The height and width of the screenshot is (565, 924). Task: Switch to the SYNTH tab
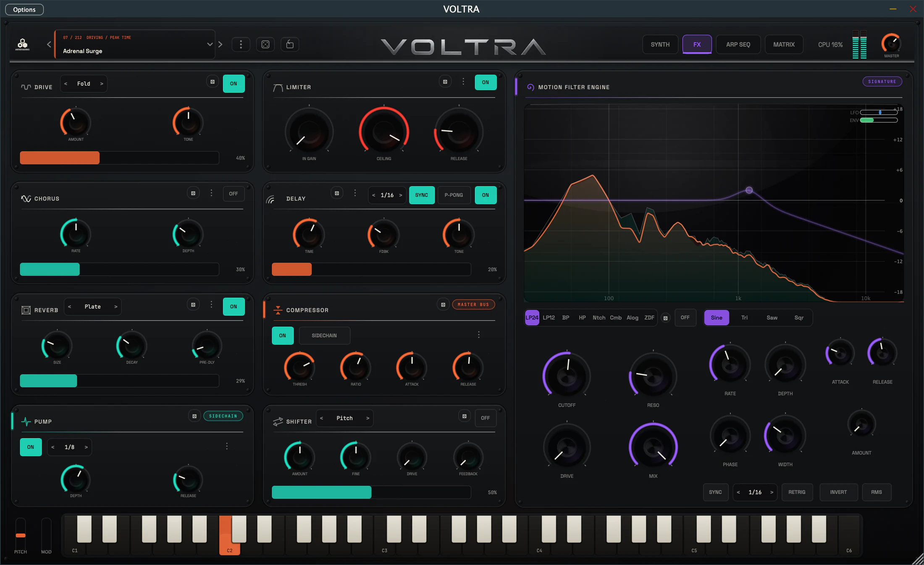(660, 45)
